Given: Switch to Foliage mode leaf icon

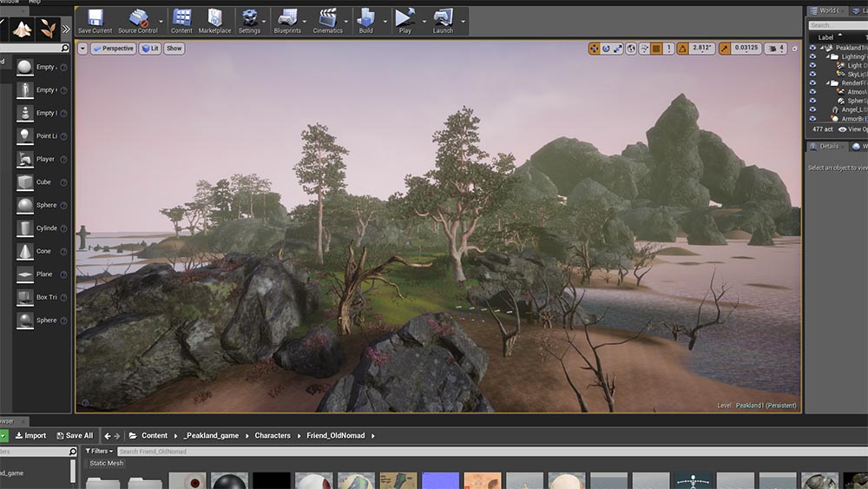Looking at the screenshot, I should tap(49, 29).
